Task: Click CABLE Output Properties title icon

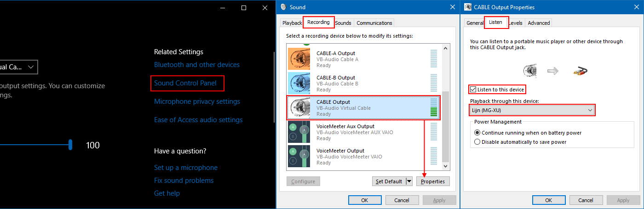Action: pos(468,7)
